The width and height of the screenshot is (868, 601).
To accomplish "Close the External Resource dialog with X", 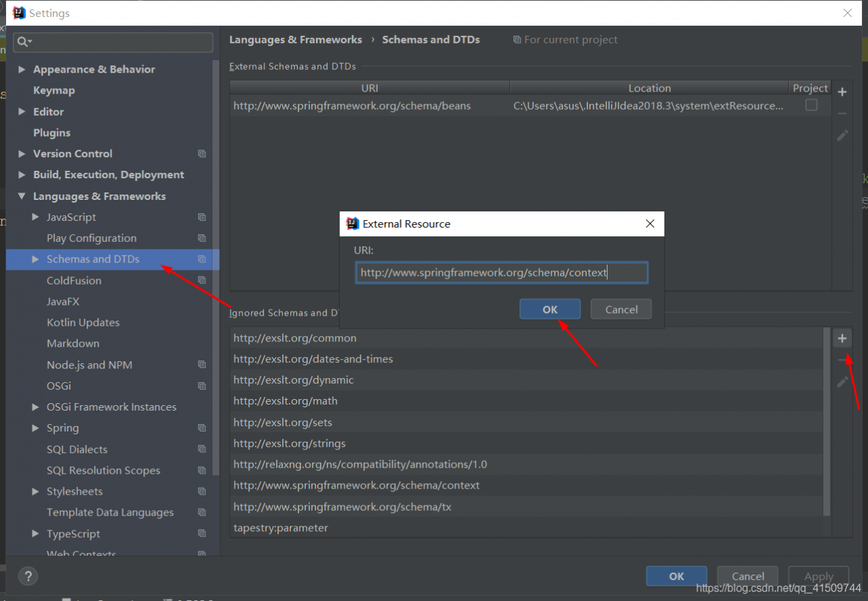I will point(650,224).
